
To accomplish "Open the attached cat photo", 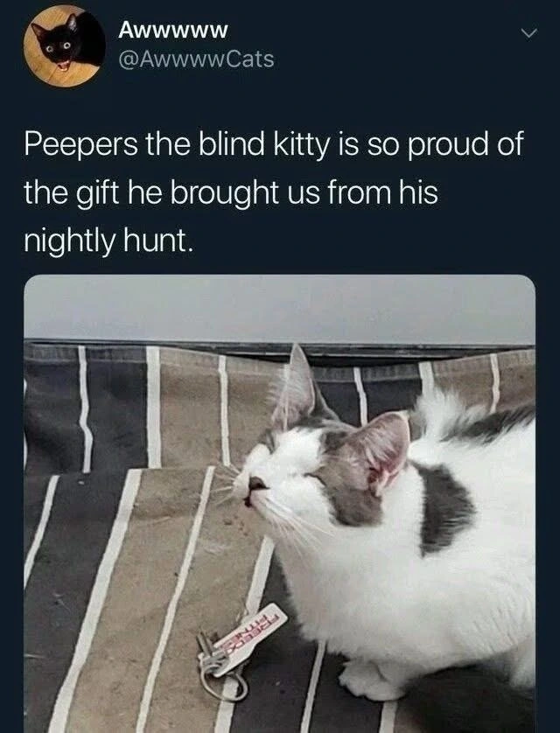I will (x=279, y=504).
